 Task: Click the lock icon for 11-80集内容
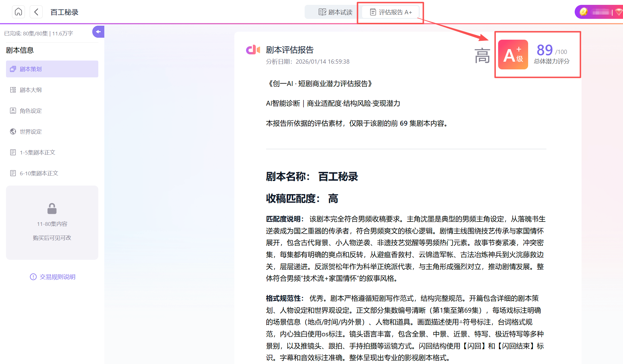point(52,209)
